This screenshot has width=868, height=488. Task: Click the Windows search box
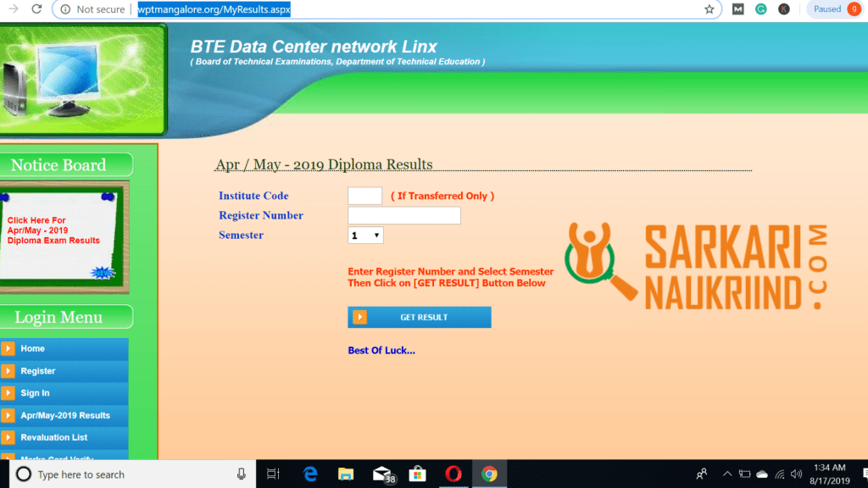133,474
